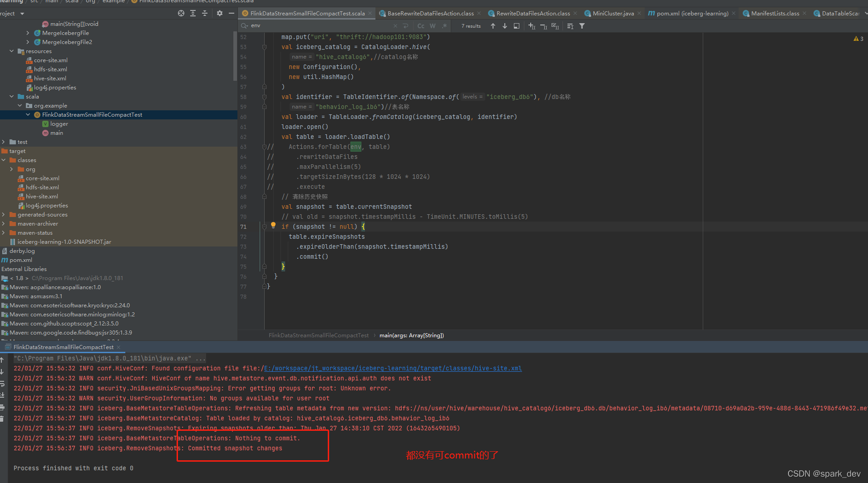Collapse the scala folder
868x483 pixels.
tap(12, 96)
